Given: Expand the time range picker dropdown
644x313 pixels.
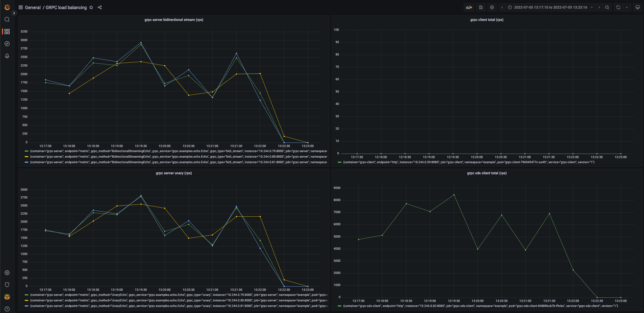Looking at the screenshot, I should click(x=592, y=7).
